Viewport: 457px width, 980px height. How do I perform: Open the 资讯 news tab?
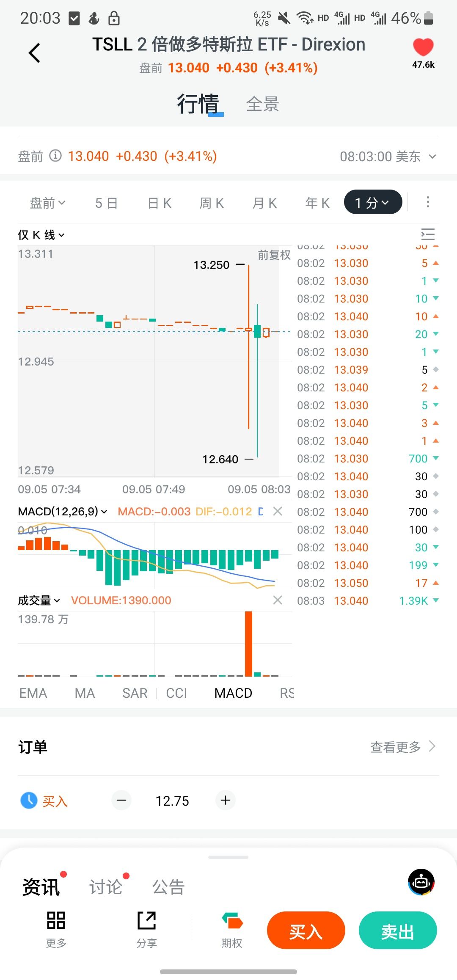point(41,886)
